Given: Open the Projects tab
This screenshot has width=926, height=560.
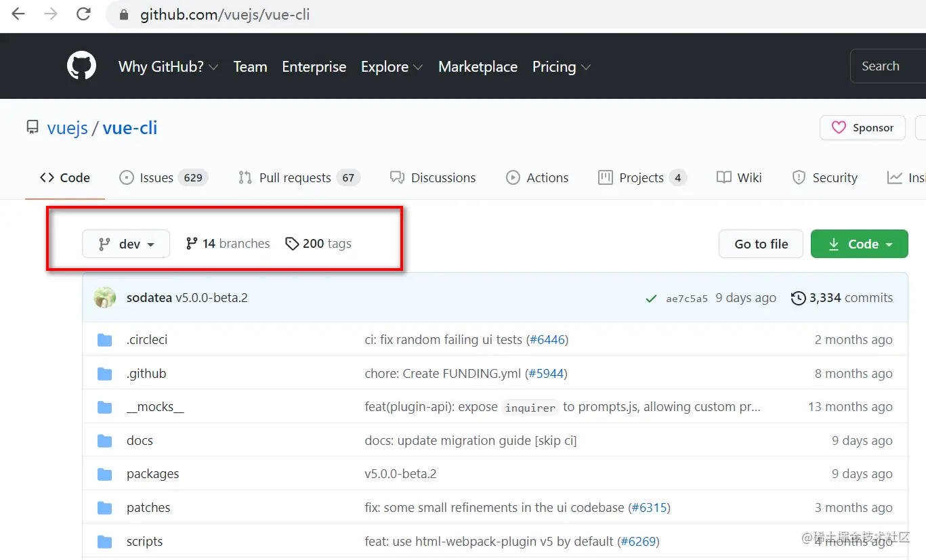Looking at the screenshot, I should click(x=642, y=177).
